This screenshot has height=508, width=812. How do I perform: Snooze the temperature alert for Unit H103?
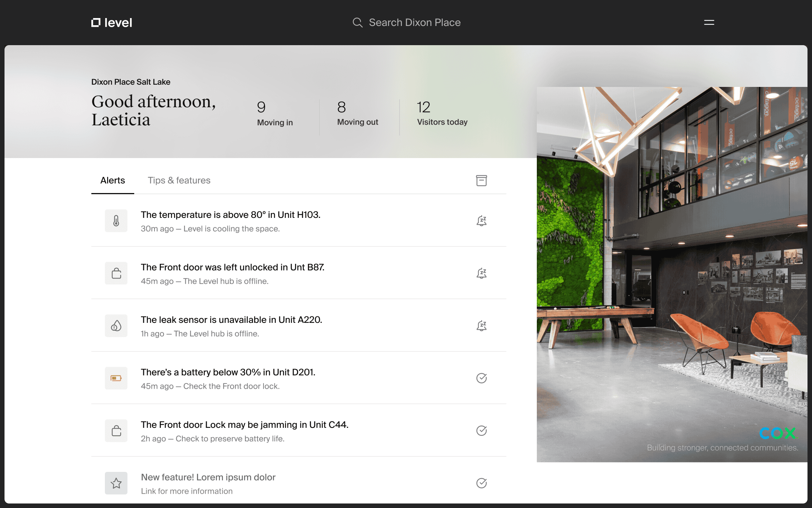pyautogui.click(x=481, y=221)
